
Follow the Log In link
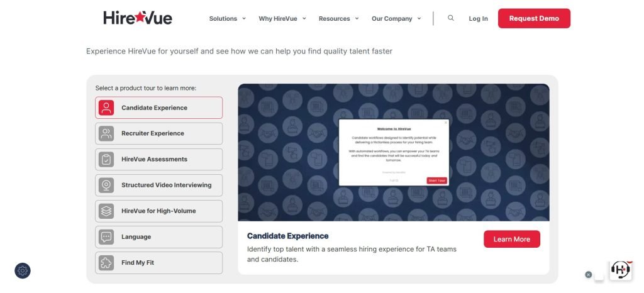coord(478,18)
